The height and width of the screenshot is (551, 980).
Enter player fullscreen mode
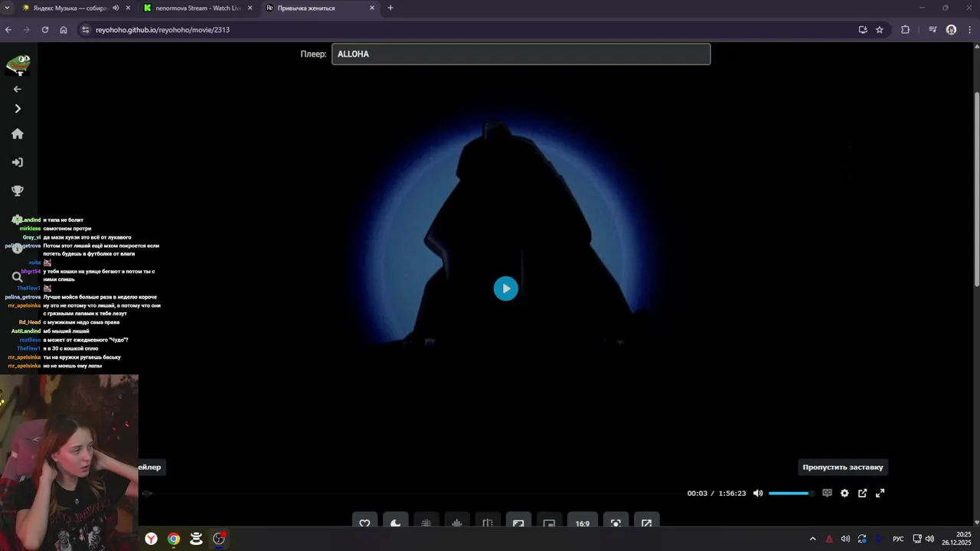pyautogui.click(x=880, y=494)
